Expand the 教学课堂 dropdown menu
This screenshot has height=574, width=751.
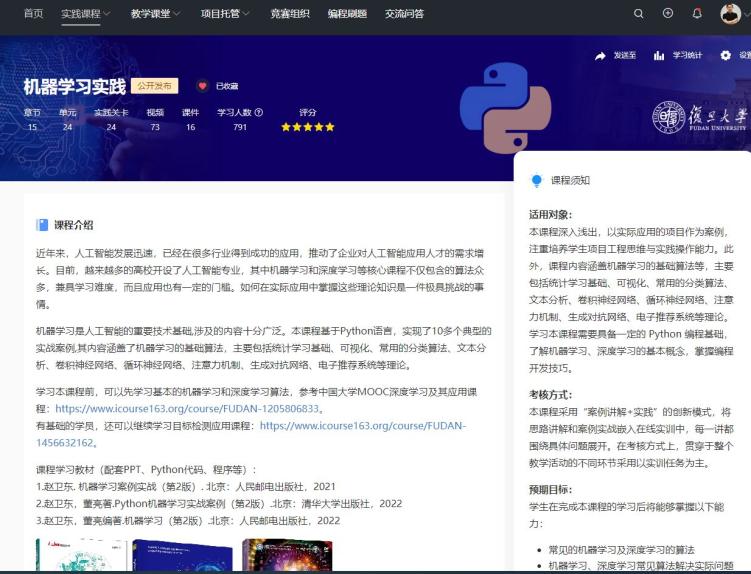pos(155,13)
